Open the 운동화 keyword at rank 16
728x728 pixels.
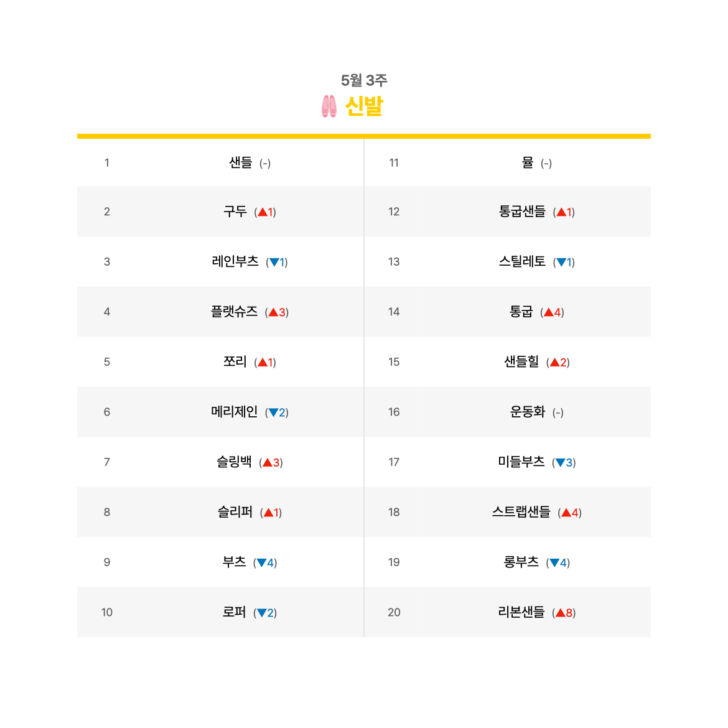tap(528, 412)
